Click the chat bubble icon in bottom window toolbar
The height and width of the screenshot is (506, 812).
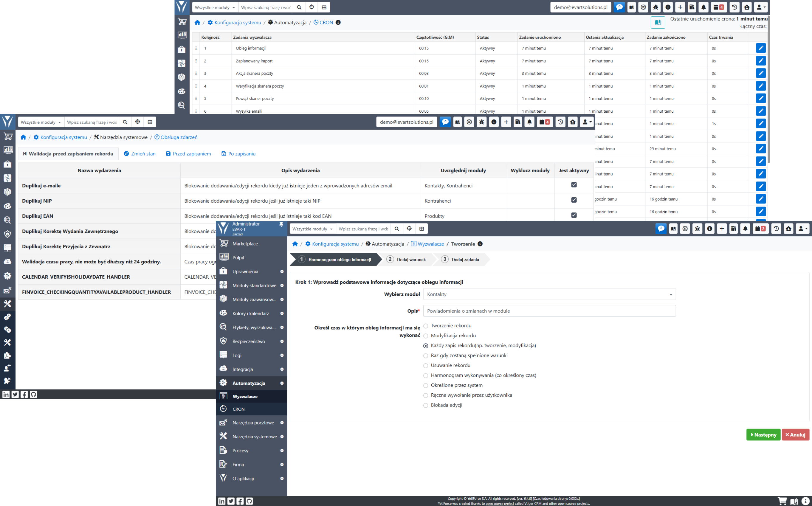tap(661, 229)
